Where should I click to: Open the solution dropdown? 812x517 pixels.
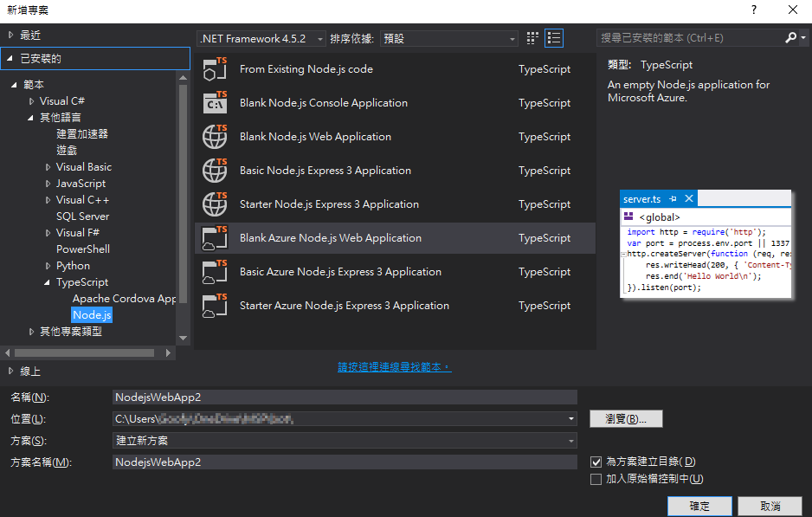[x=345, y=440]
